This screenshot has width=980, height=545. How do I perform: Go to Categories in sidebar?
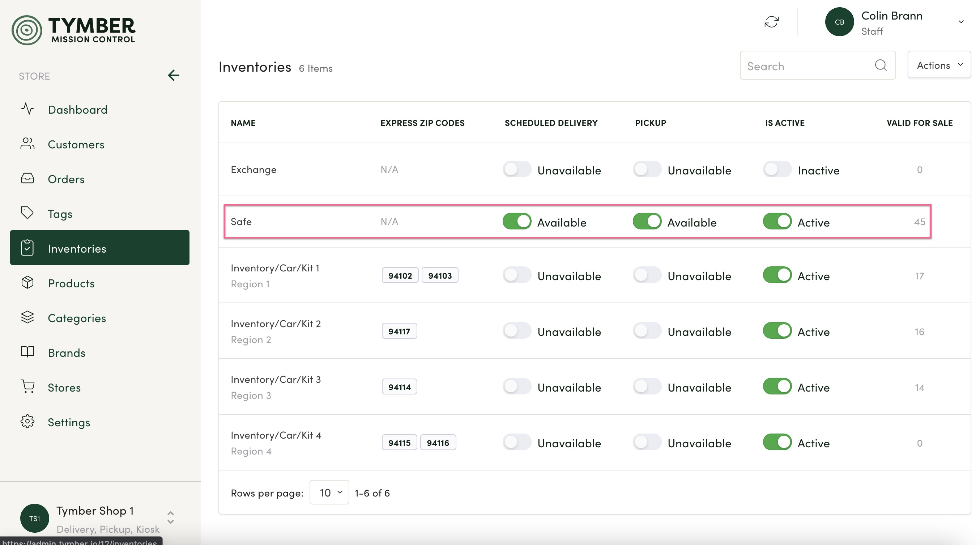[x=77, y=318]
